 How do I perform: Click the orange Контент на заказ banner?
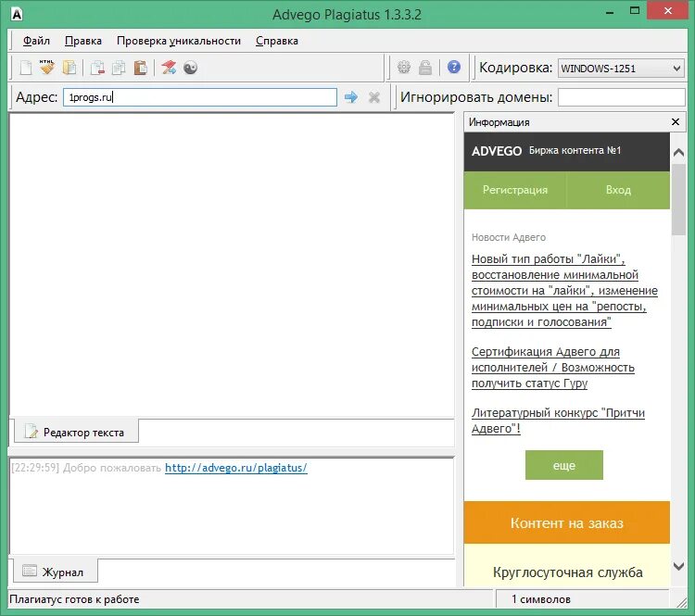(x=566, y=522)
